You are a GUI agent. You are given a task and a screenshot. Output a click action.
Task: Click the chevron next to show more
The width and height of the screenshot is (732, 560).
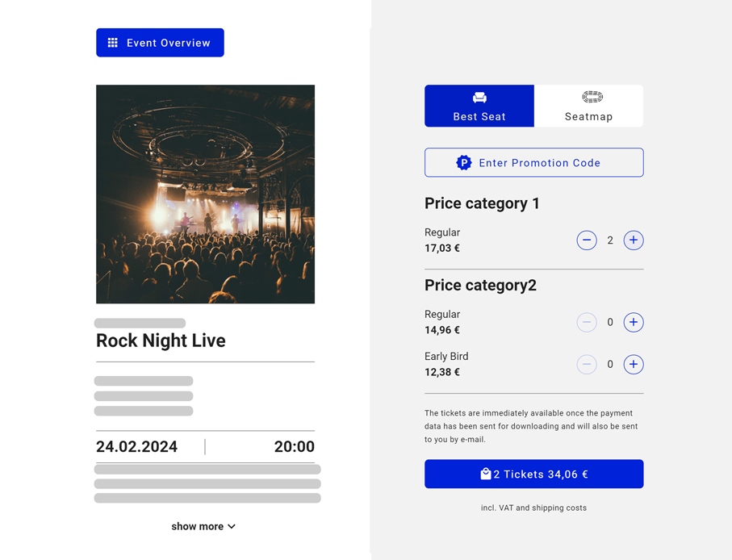(x=232, y=526)
